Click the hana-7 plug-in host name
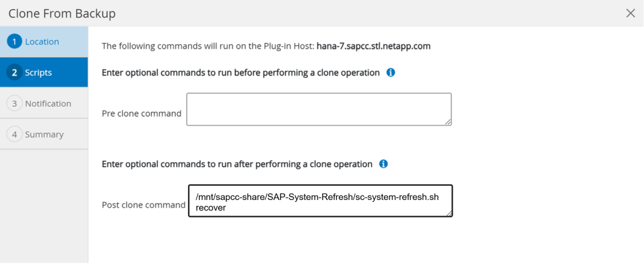Viewport: 644px width, 265px height. pyautogui.click(x=374, y=46)
